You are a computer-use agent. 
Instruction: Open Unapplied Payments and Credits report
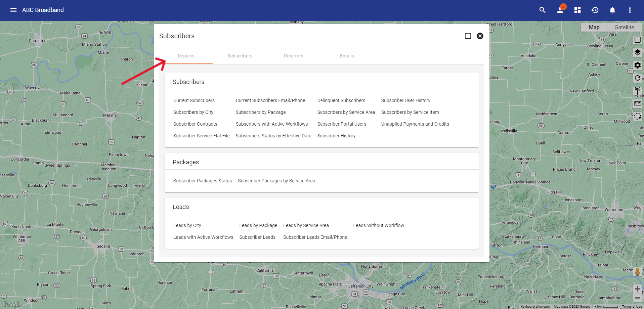(x=415, y=124)
